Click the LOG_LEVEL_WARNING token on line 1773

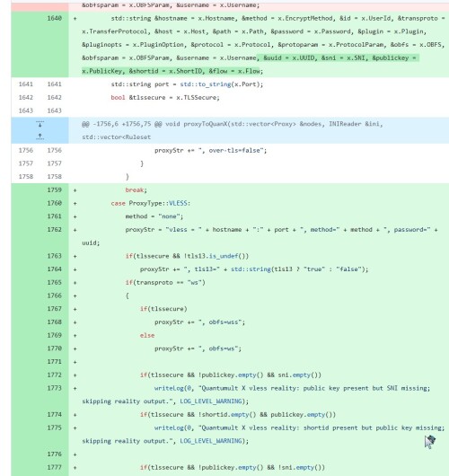point(212,401)
